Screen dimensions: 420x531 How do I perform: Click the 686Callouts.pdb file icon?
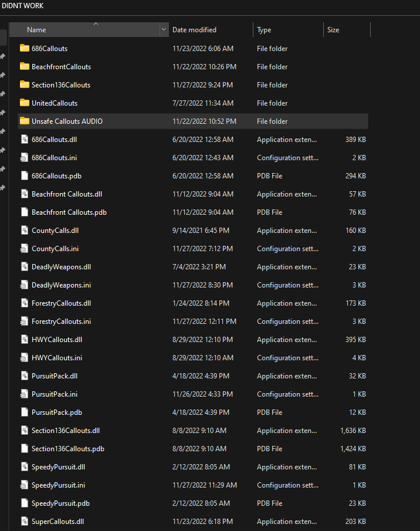pos(25,176)
